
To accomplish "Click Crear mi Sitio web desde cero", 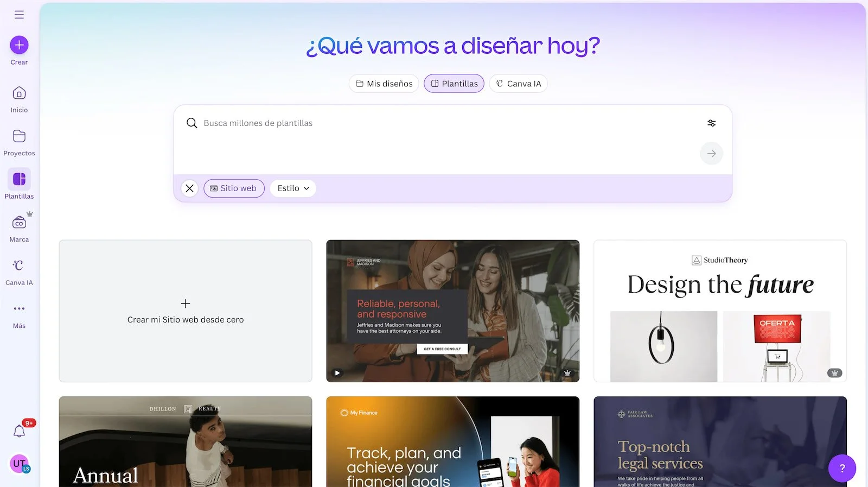I will point(186,311).
